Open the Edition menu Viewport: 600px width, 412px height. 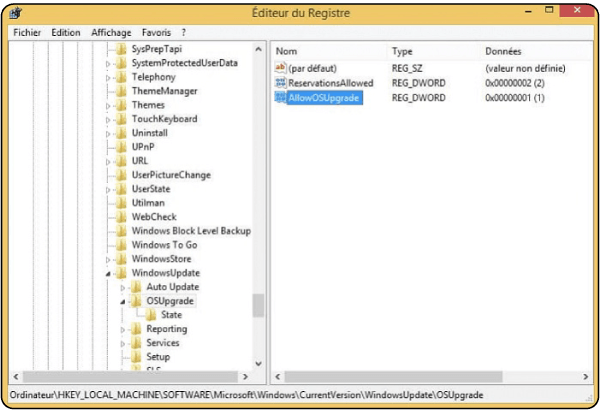66,33
